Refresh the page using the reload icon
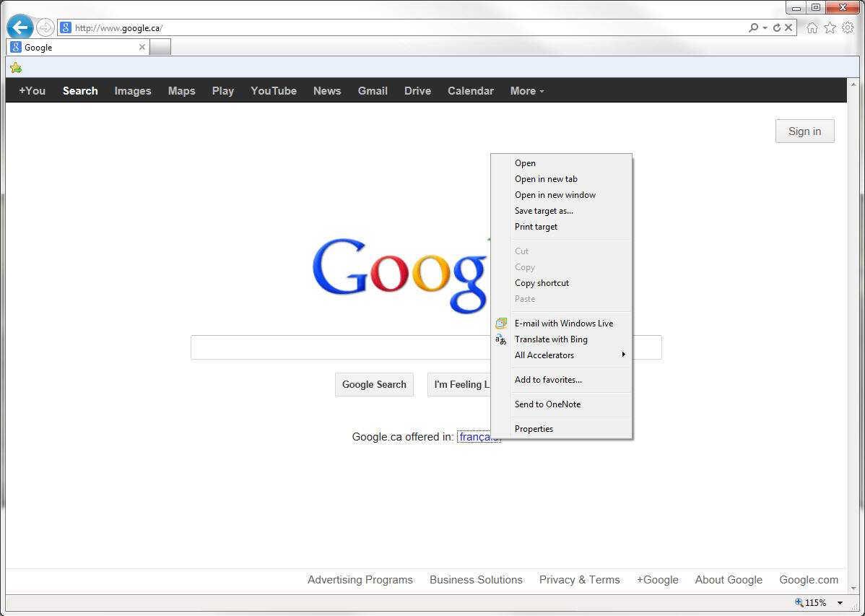Viewport: 865px width, 616px height. pyautogui.click(x=777, y=27)
